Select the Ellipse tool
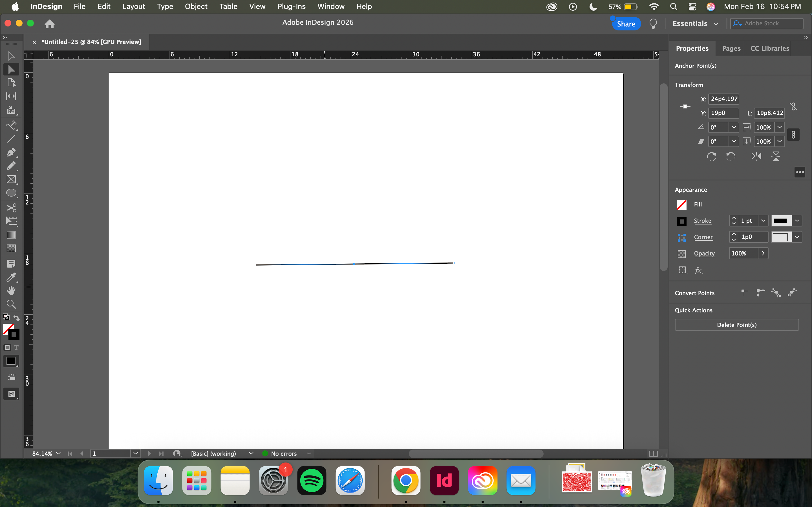Image resolution: width=812 pixels, height=507 pixels. (11, 193)
